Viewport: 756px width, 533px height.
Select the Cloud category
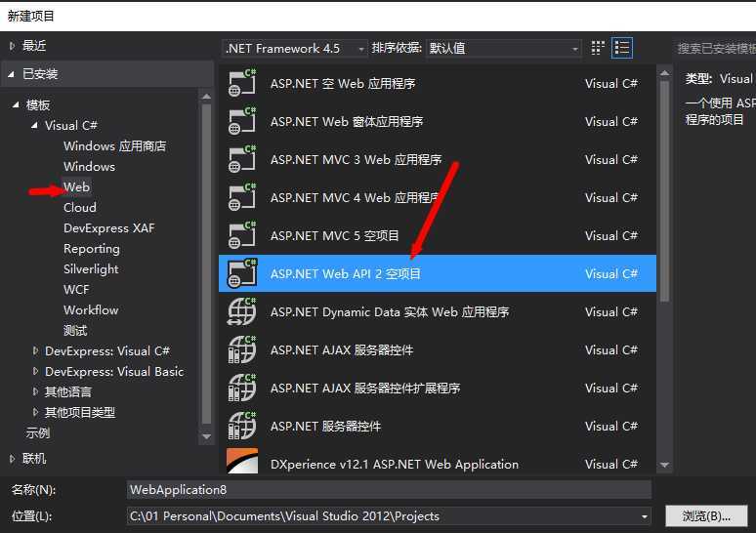[80, 208]
